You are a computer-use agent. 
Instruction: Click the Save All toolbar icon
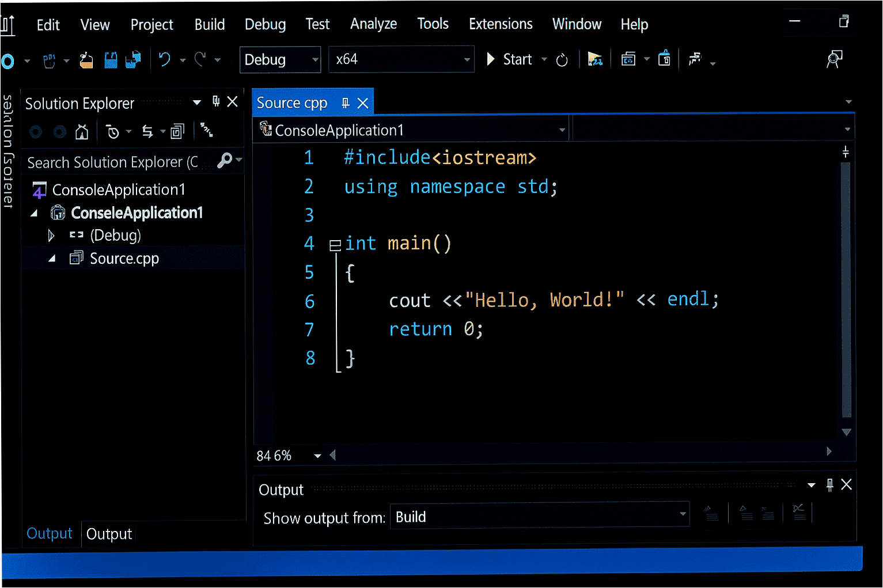[x=134, y=60]
